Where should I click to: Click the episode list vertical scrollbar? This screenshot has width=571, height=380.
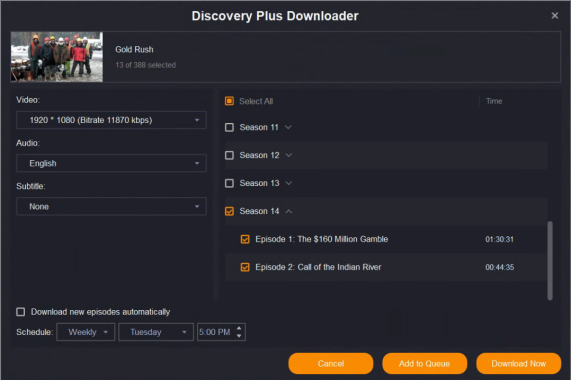[x=550, y=261]
